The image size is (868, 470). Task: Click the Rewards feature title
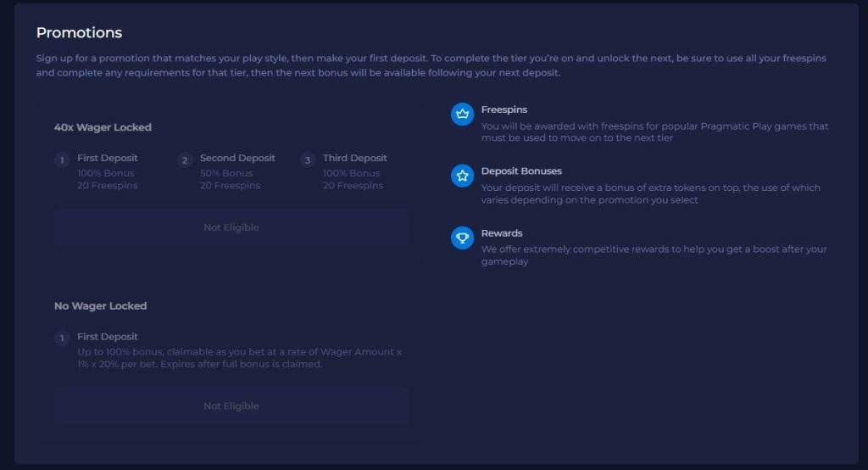click(x=502, y=233)
